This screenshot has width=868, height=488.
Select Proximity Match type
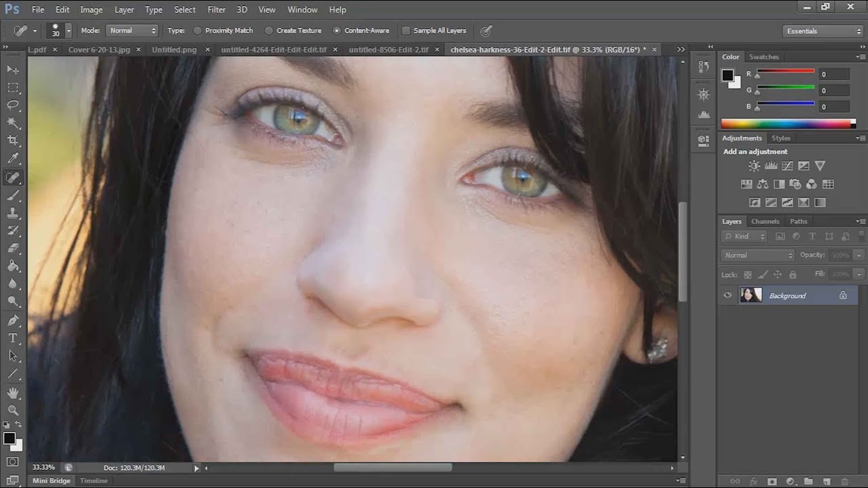(223, 30)
